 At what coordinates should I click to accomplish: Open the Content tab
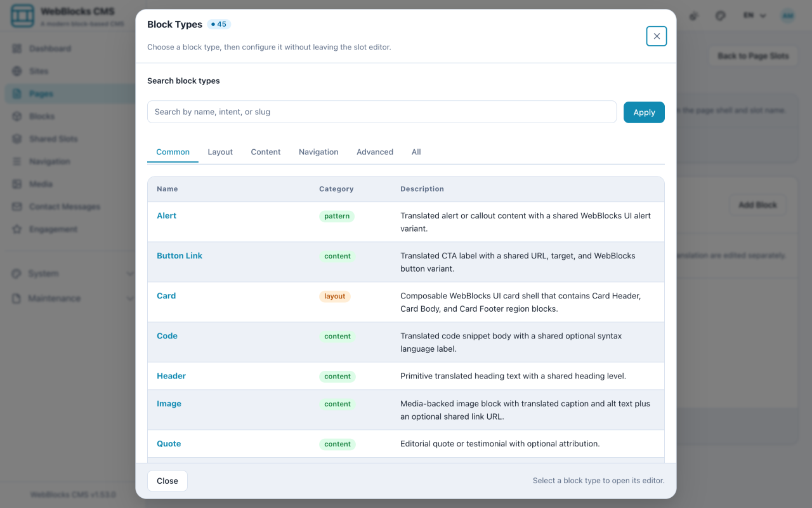click(266, 152)
